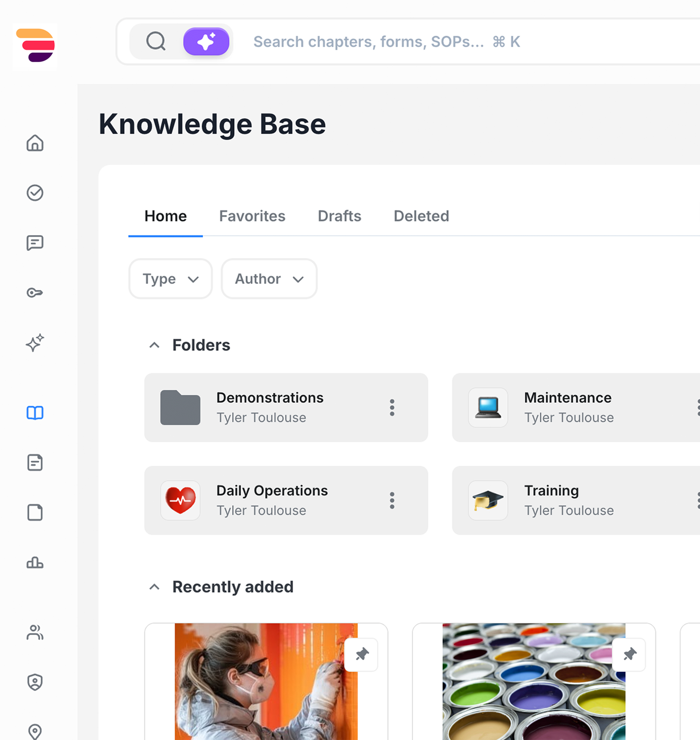Open the lined document icon in the sidebar
Image resolution: width=700 pixels, height=740 pixels.
coord(35,463)
